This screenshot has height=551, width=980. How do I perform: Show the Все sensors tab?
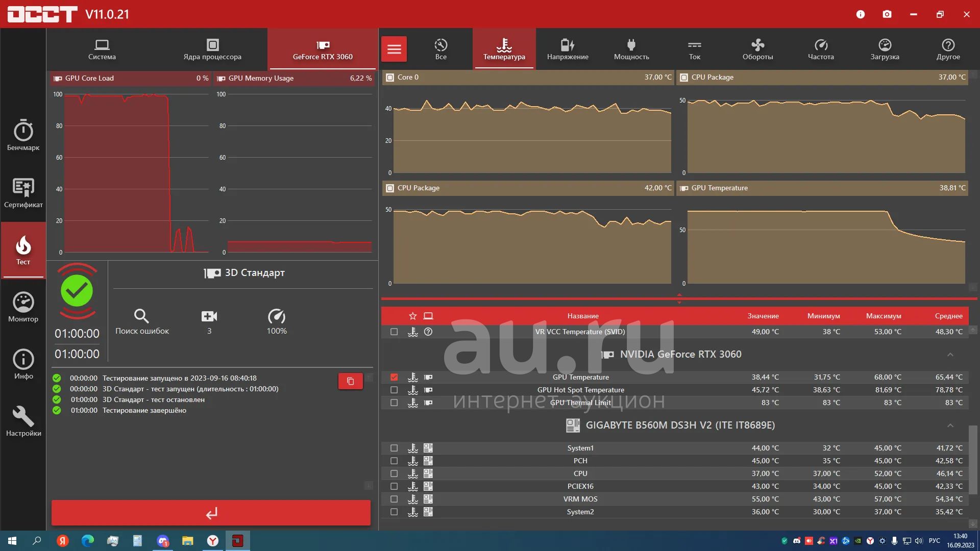[x=441, y=49]
